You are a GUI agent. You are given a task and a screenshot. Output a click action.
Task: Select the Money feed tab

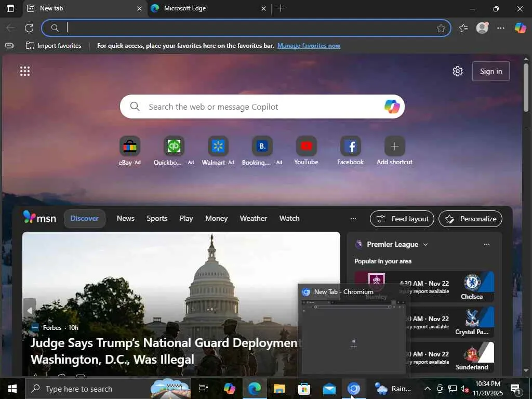click(x=217, y=219)
